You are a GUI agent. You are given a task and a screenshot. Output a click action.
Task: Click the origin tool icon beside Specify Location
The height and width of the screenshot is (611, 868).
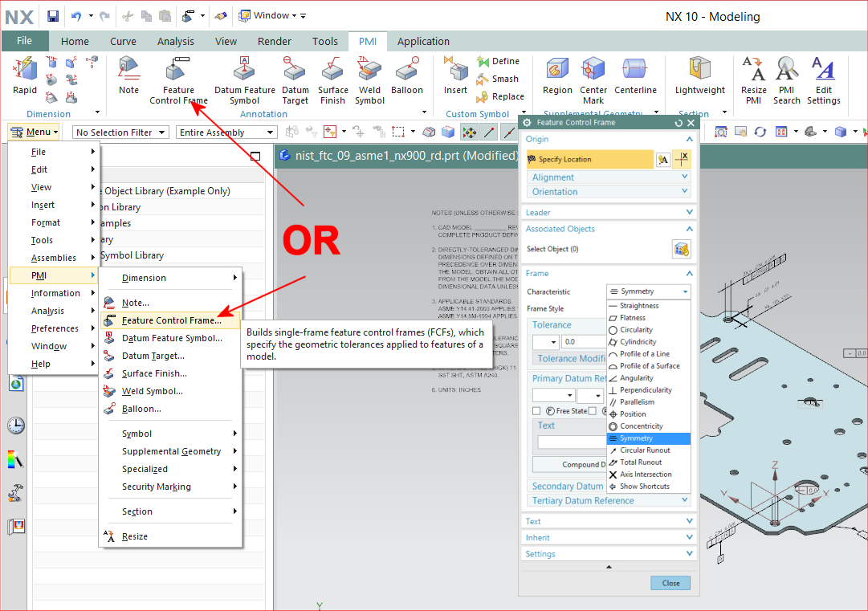coord(683,160)
